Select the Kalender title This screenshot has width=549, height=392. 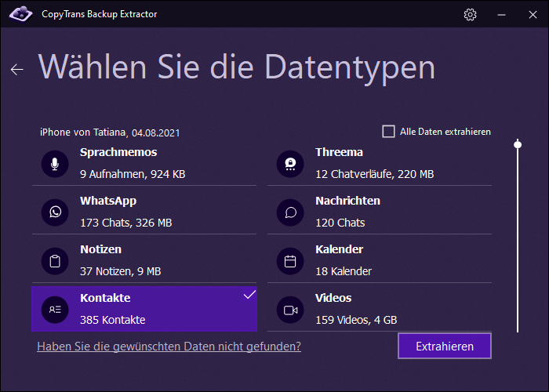point(339,249)
